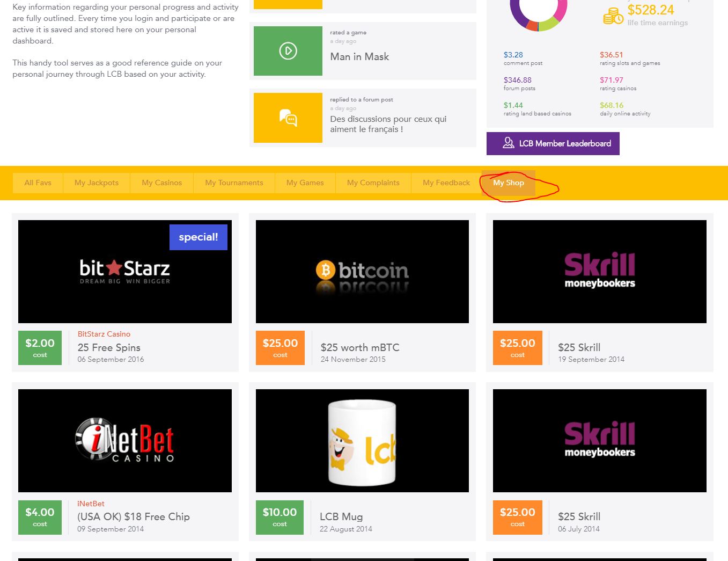Click the yellow chat bubbles forum reply icon
The height and width of the screenshot is (561, 728).
pyautogui.click(x=288, y=118)
